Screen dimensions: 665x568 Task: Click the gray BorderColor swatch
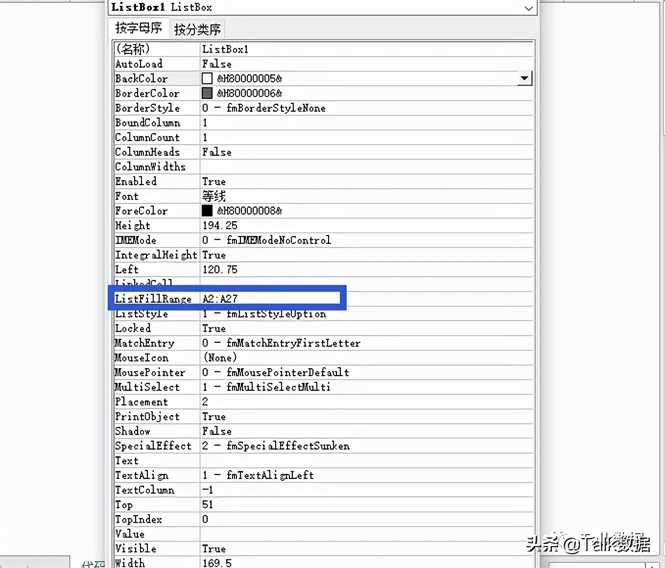[x=208, y=93]
